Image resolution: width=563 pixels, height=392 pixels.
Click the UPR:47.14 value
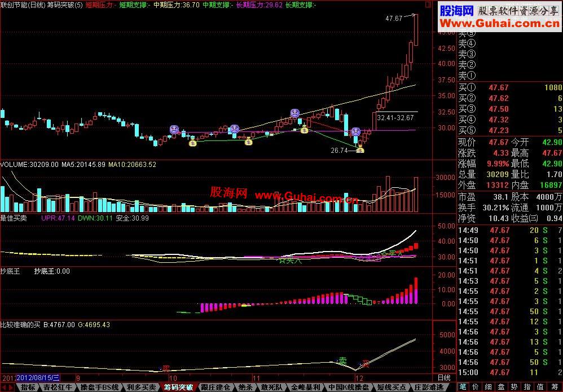[x=58, y=218]
